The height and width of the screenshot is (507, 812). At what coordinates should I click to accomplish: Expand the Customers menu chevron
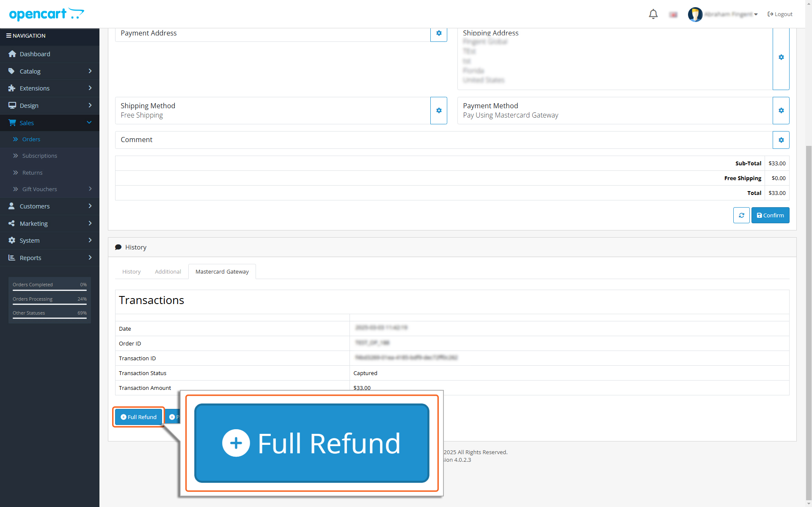tap(90, 206)
